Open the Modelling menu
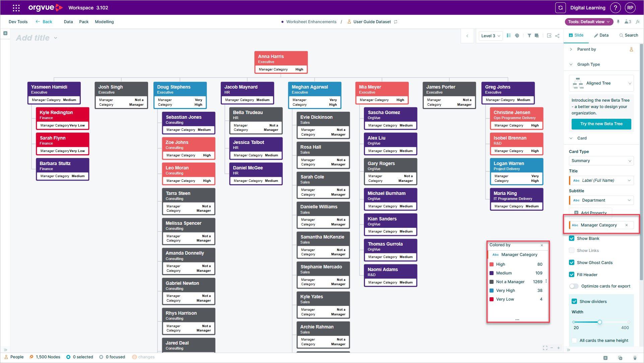This screenshot has width=644, height=363. (x=104, y=22)
